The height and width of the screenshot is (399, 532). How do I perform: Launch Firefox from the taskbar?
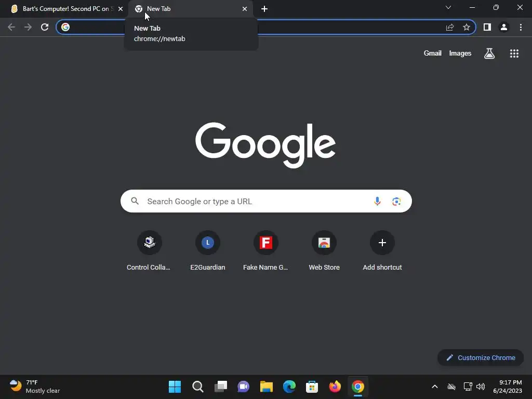pos(335,387)
